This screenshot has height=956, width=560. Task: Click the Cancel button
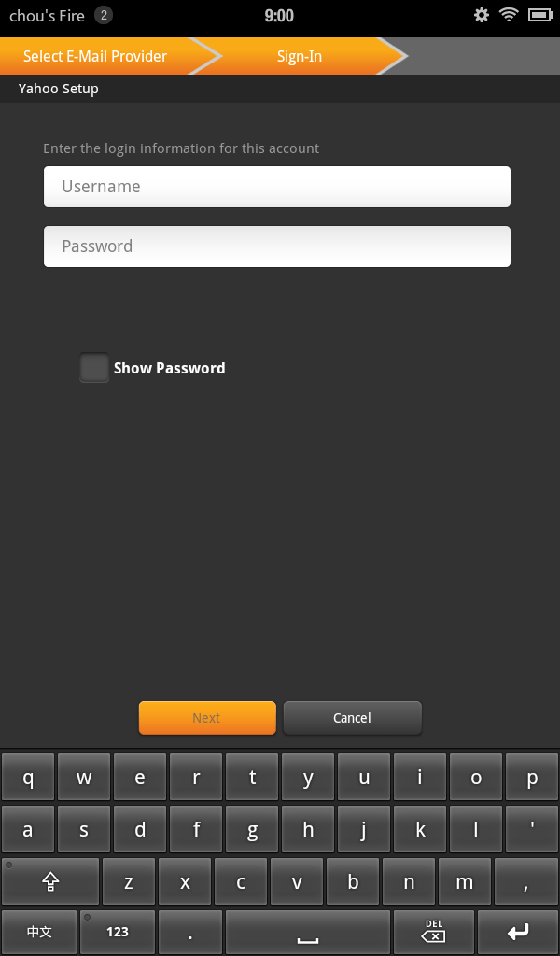[352, 718]
